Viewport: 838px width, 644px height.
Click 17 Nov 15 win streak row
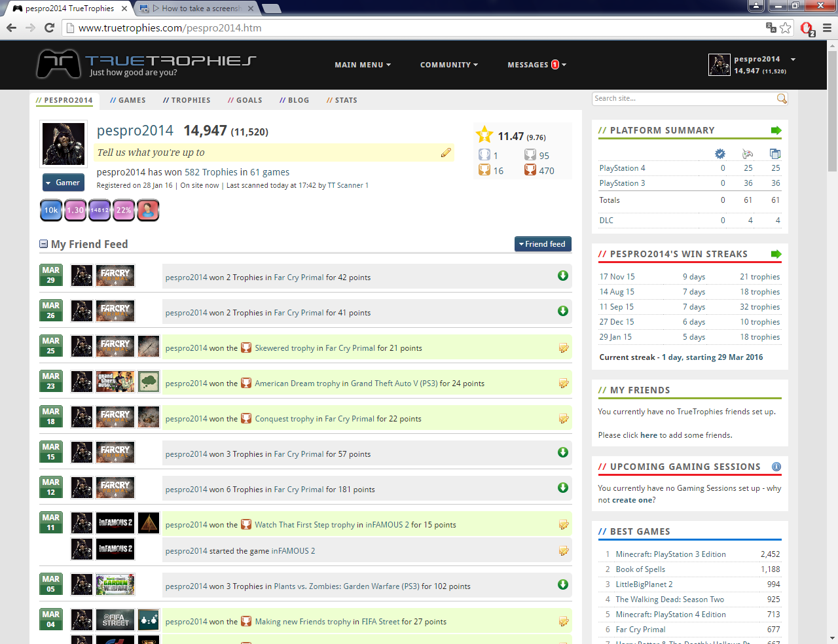[x=689, y=277]
